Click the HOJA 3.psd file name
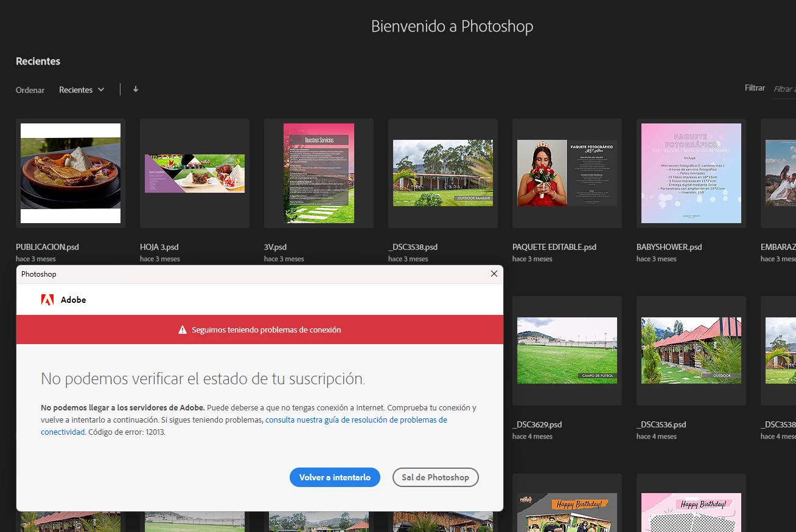Screen dimensions: 796x532 coord(159,247)
